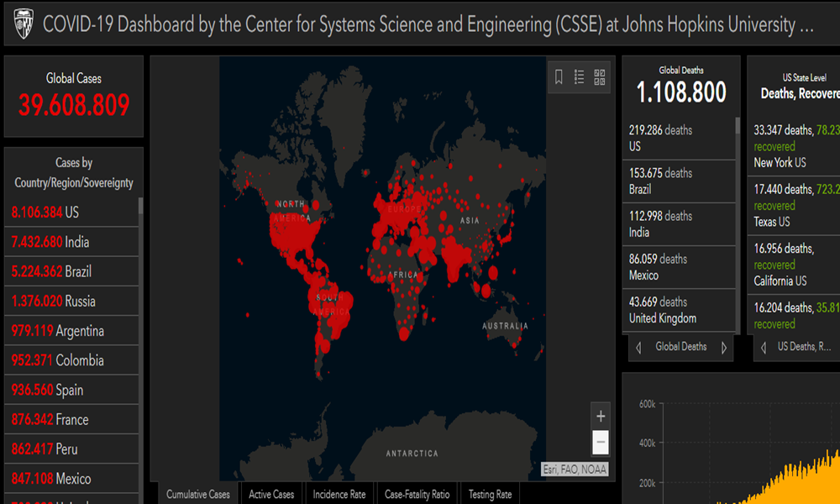
Task: Open the Case-Fatality Ratio tab
Action: coord(417,494)
